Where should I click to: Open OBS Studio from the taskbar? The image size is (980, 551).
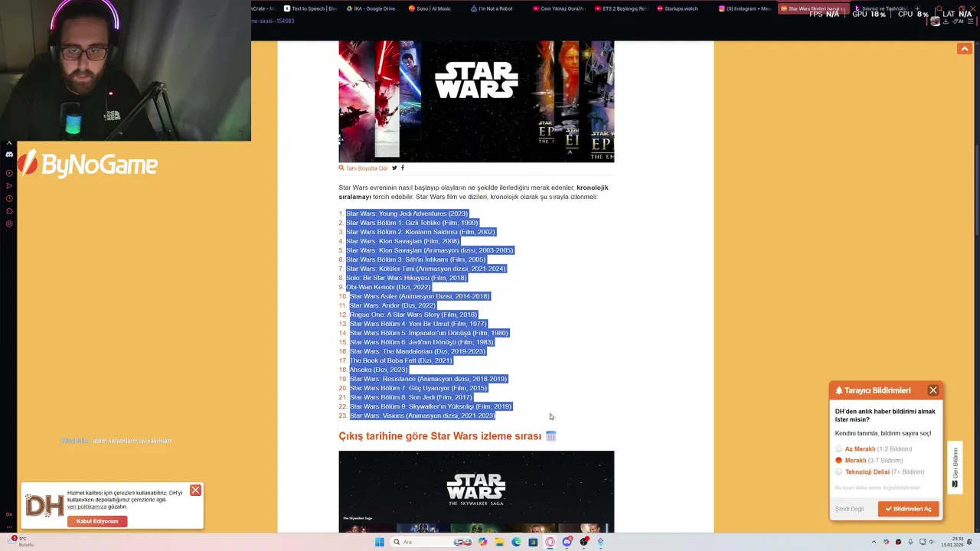coord(584,542)
